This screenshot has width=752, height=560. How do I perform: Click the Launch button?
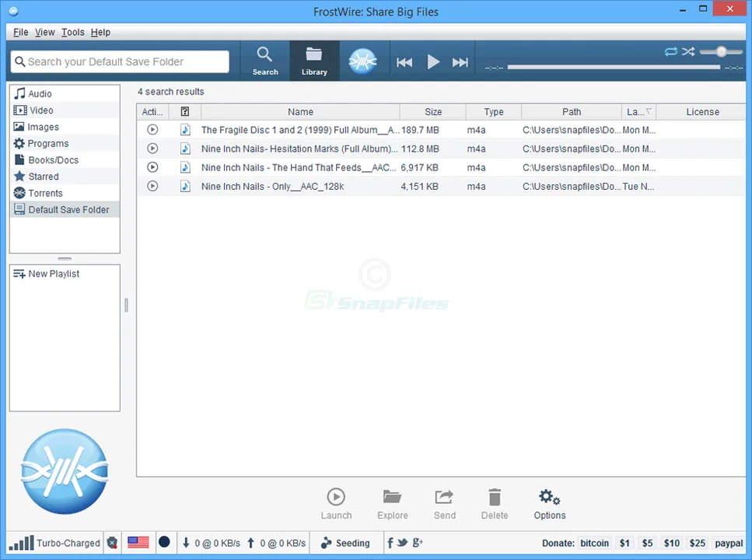tap(336, 504)
